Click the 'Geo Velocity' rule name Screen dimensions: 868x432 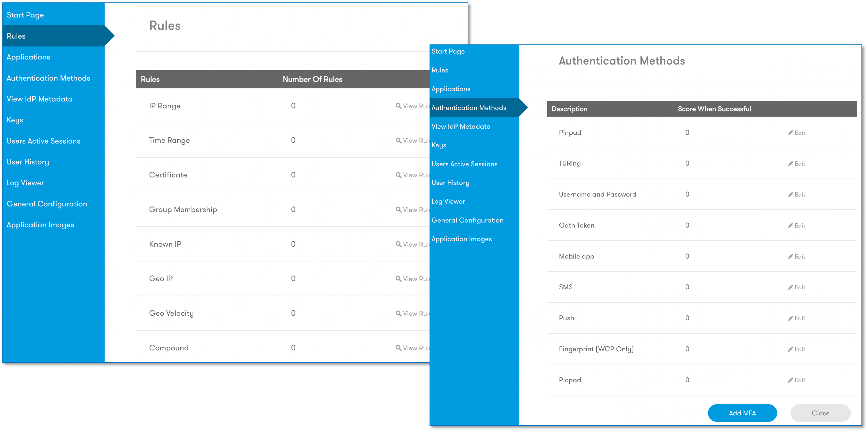171,313
